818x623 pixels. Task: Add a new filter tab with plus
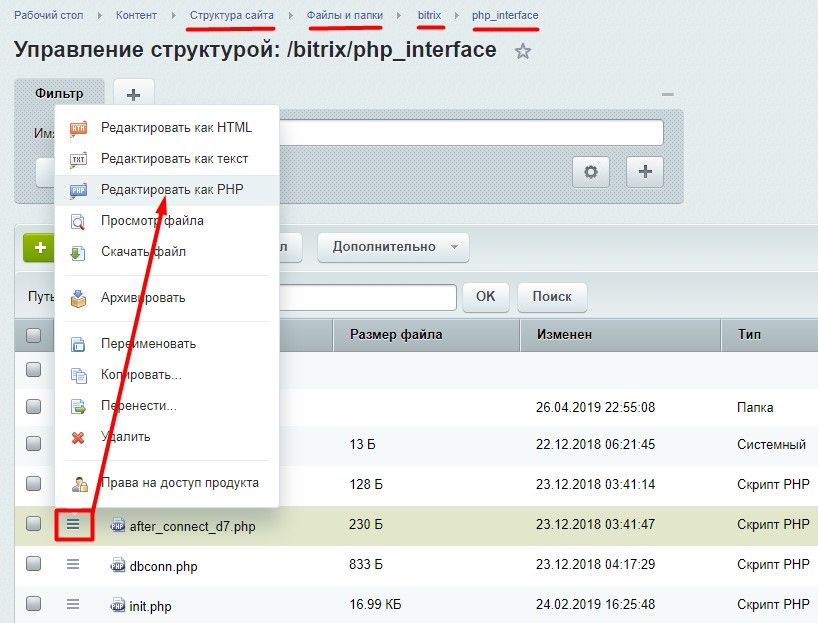(x=133, y=94)
